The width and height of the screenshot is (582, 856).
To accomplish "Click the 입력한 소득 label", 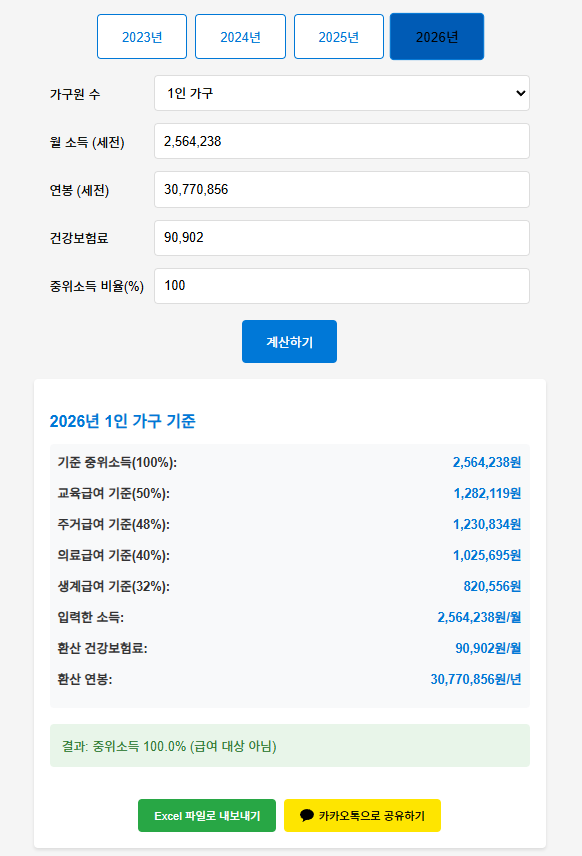I will (x=91, y=617).
